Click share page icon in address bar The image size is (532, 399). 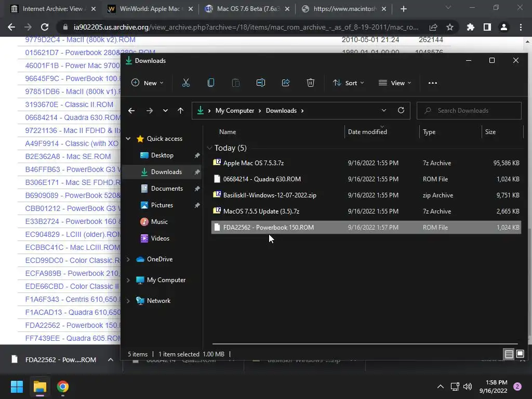point(433,27)
